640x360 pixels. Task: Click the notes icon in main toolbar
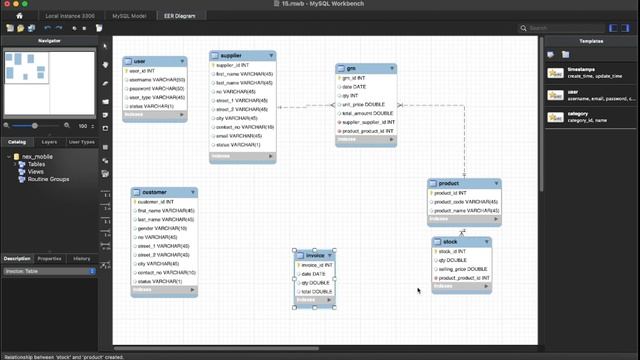point(99,28)
